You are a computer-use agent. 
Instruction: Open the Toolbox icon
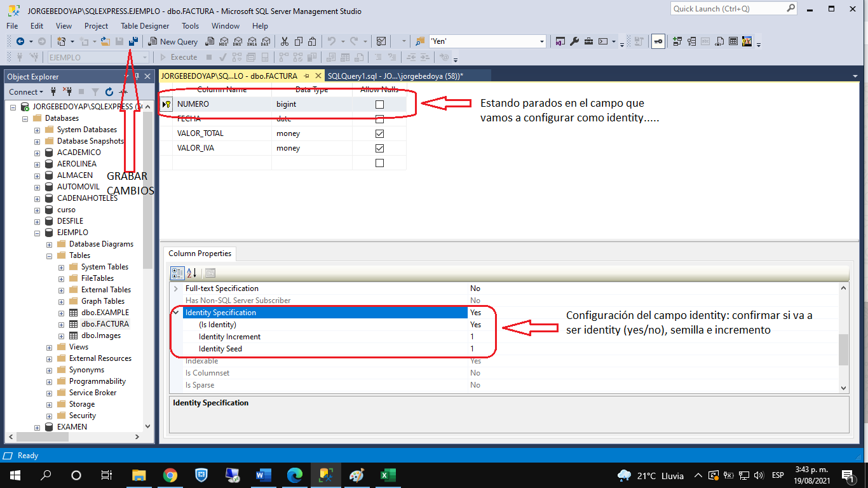(x=588, y=41)
